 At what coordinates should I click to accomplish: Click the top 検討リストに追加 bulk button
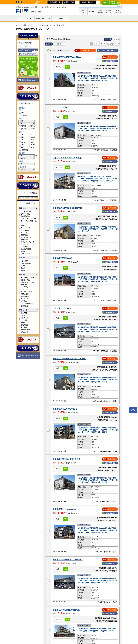(108, 50)
